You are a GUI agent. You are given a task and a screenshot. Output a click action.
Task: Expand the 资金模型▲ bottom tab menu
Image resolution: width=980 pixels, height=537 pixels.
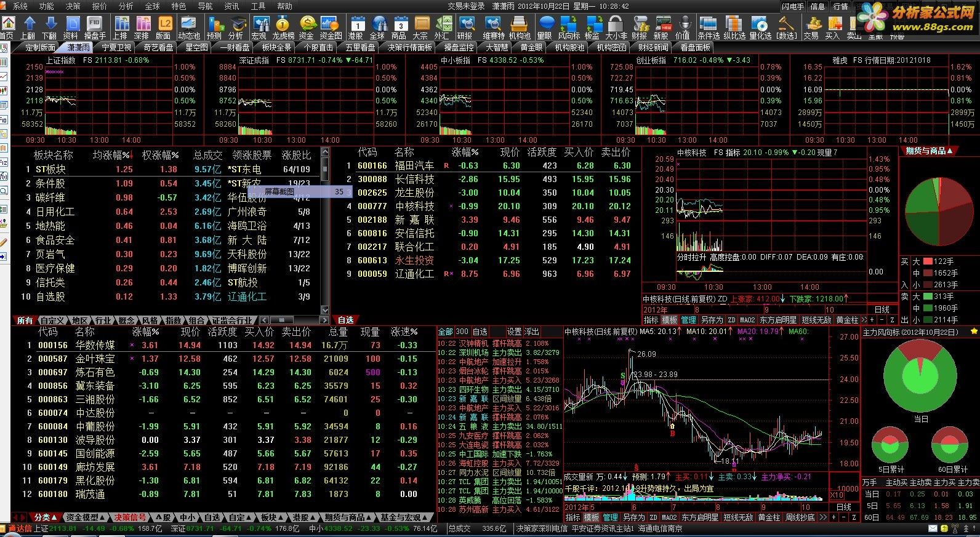(x=86, y=518)
